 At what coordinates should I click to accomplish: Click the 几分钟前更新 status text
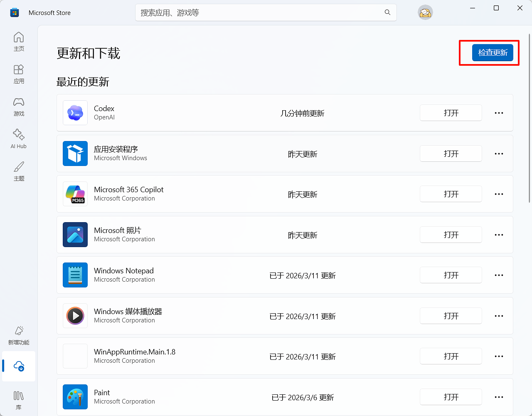[303, 113]
